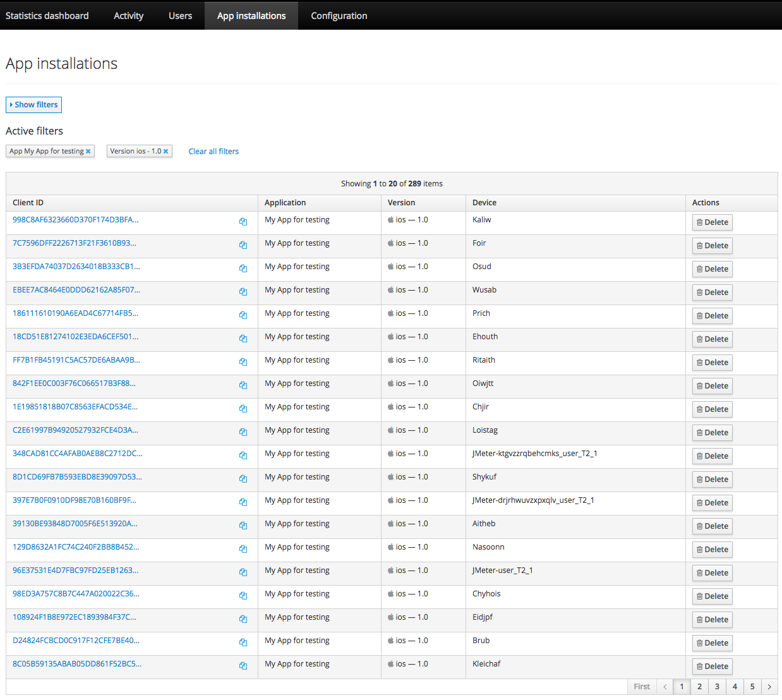This screenshot has width=782, height=700.
Task: Open Client ID link 7C7596DFF2226713F21F3610B93...
Action: (75, 243)
